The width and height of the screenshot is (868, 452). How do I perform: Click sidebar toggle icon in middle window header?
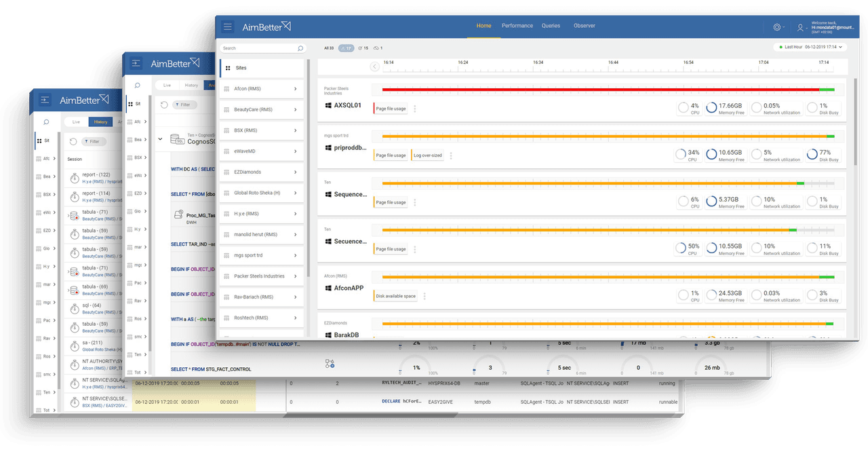tap(136, 62)
